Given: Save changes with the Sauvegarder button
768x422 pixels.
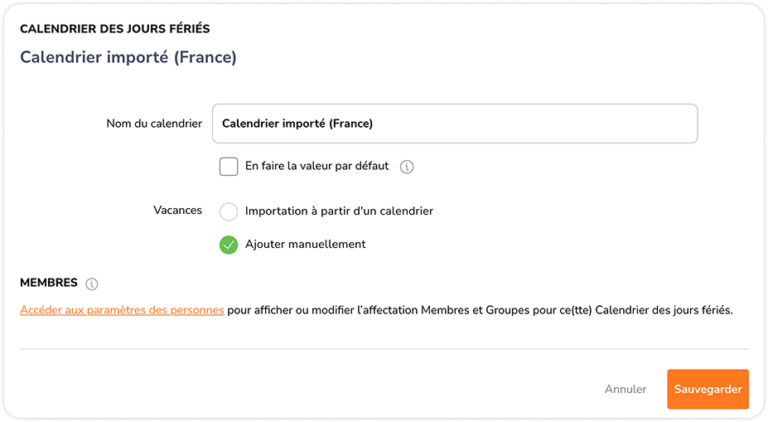Looking at the screenshot, I should 708,389.
